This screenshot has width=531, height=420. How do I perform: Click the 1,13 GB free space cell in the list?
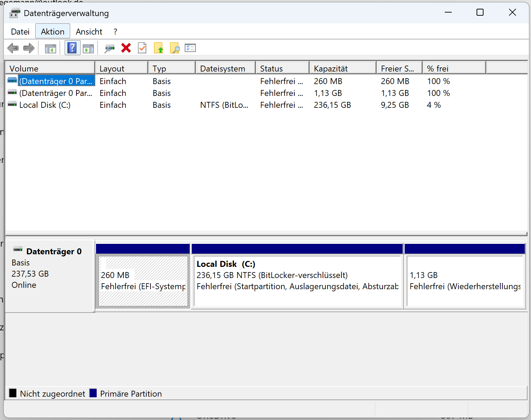(x=395, y=93)
